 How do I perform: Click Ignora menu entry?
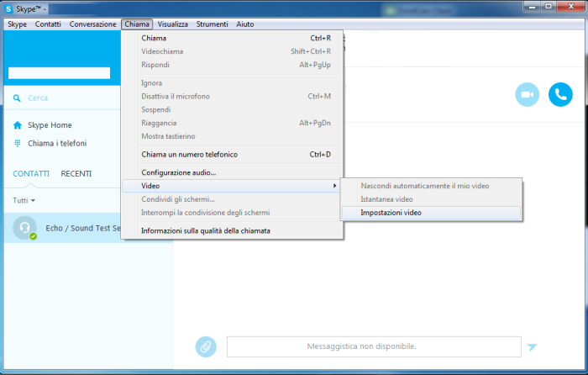point(233,83)
